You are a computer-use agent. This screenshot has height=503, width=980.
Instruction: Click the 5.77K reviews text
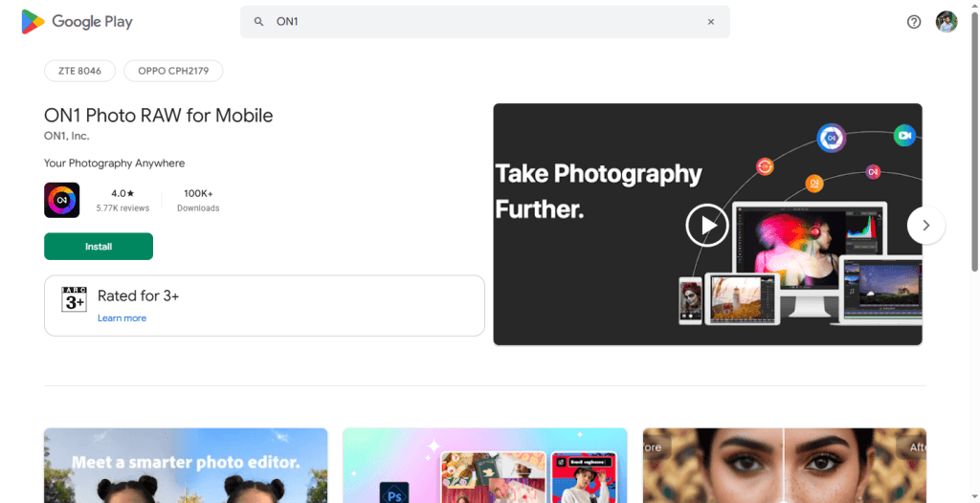122,208
